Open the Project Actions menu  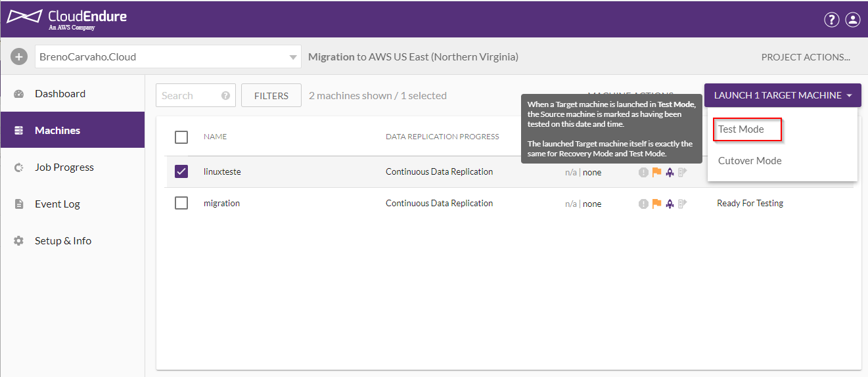click(x=805, y=57)
